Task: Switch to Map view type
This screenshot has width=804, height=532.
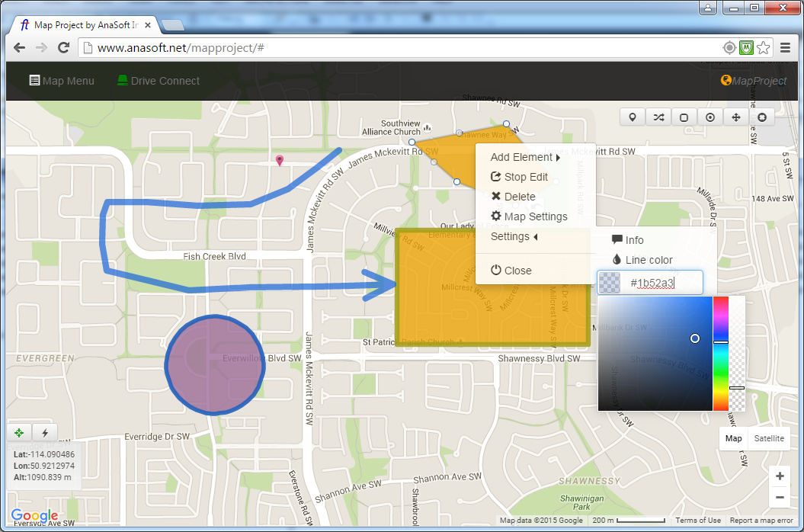Action: point(733,438)
